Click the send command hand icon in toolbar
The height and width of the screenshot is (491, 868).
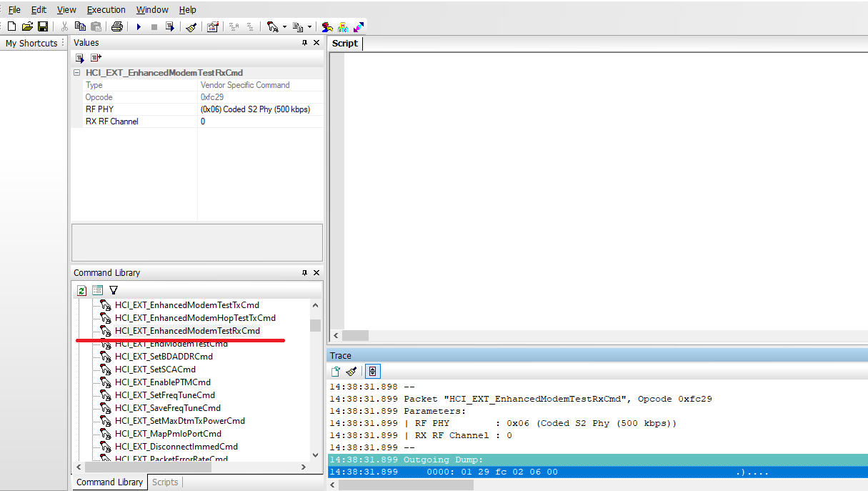click(x=272, y=26)
